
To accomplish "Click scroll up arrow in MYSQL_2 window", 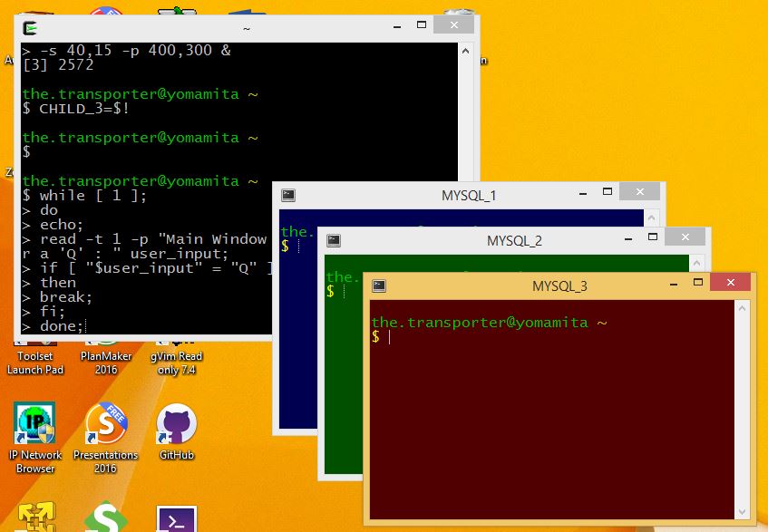I will (x=696, y=264).
